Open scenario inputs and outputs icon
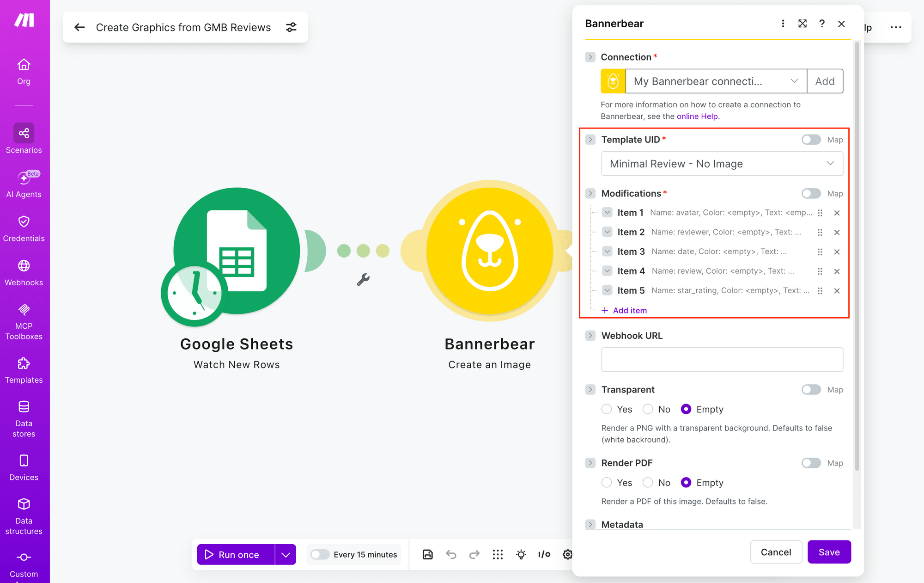 pos(544,554)
